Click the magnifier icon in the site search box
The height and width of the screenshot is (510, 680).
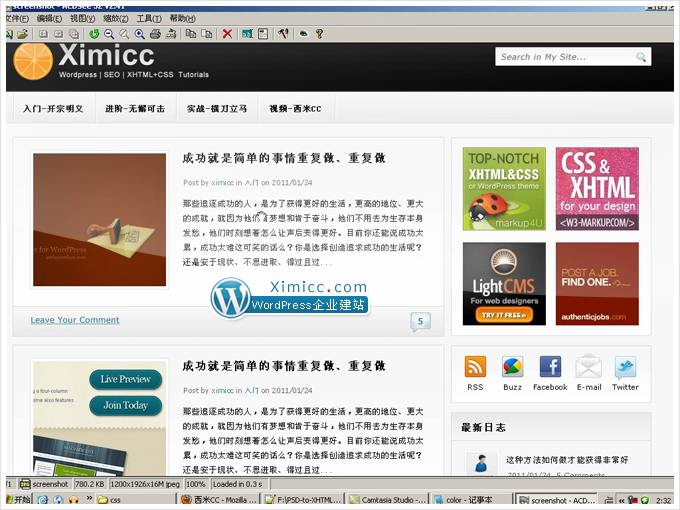pos(641,57)
